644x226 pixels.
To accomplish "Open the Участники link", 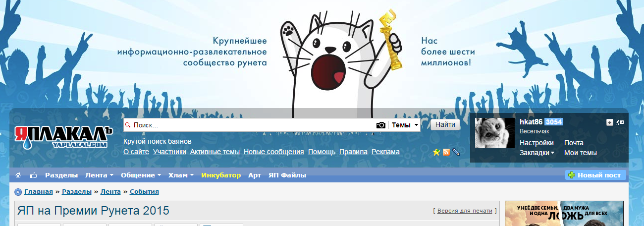I will point(169,152).
